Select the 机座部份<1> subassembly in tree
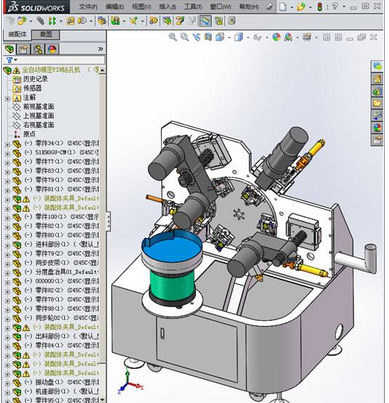This screenshot has height=403, width=389. pos(52,391)
